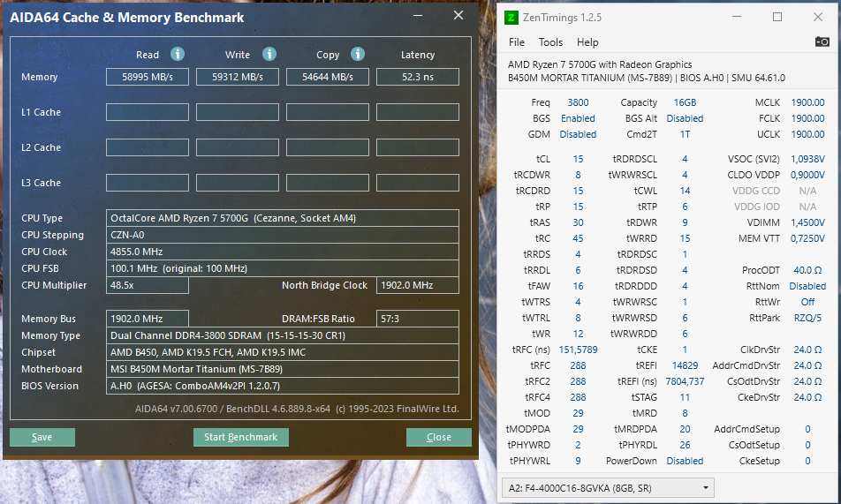Click the tCWL 14 value
841x504 pixels.
click(x=685, y=191)
